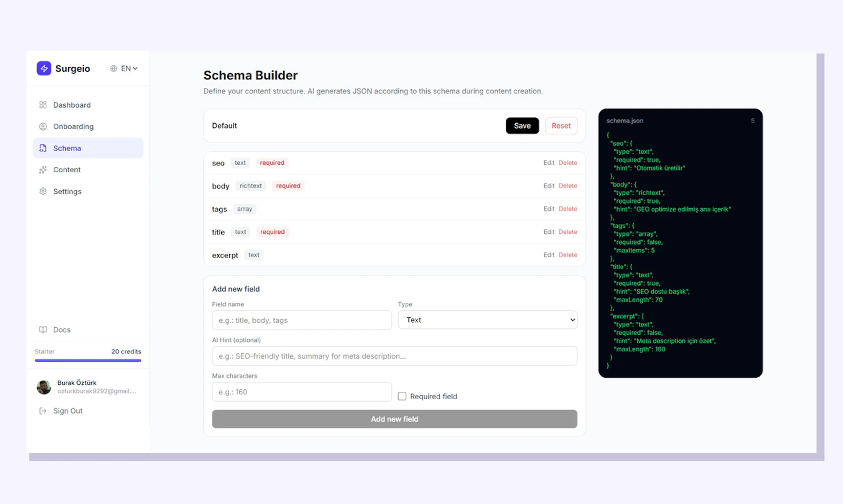Screen dimensions: 843x504
Task: Click the "required" badge on the title row
Action: (x=272, y=232)
